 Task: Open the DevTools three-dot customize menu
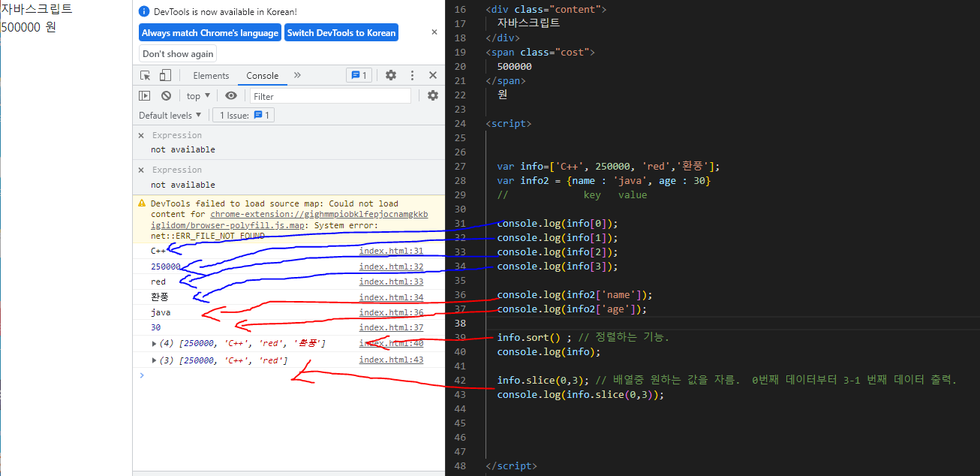[412, 75]
